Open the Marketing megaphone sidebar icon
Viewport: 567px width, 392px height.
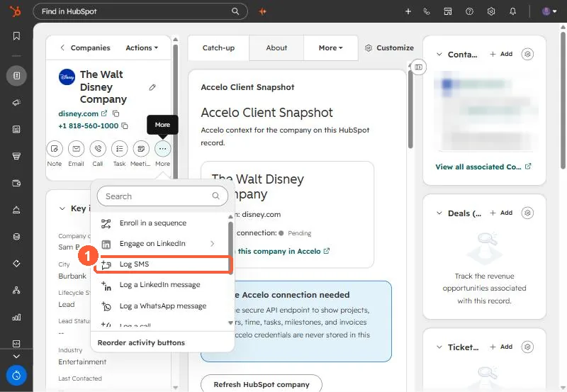tap(16, 103)
